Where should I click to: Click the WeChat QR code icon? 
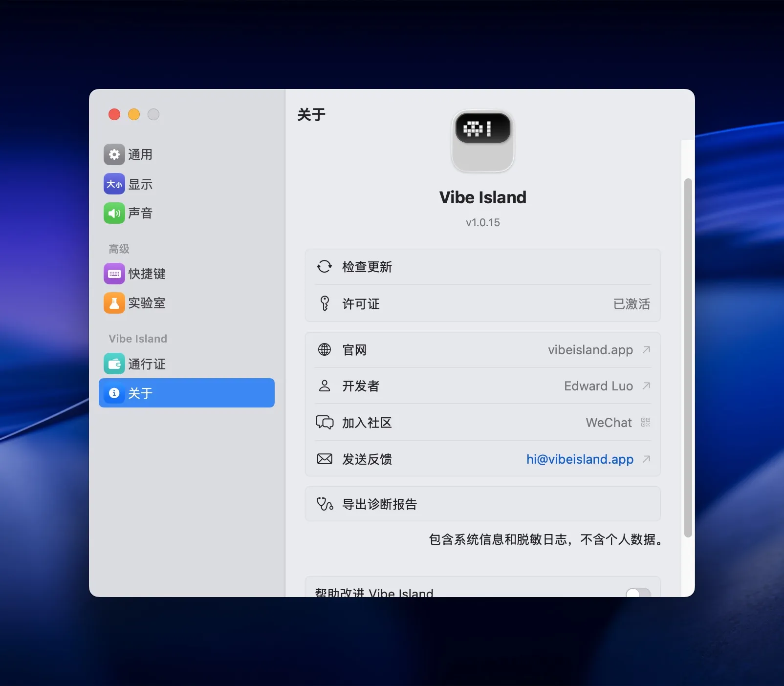click(x=645, y=422)
